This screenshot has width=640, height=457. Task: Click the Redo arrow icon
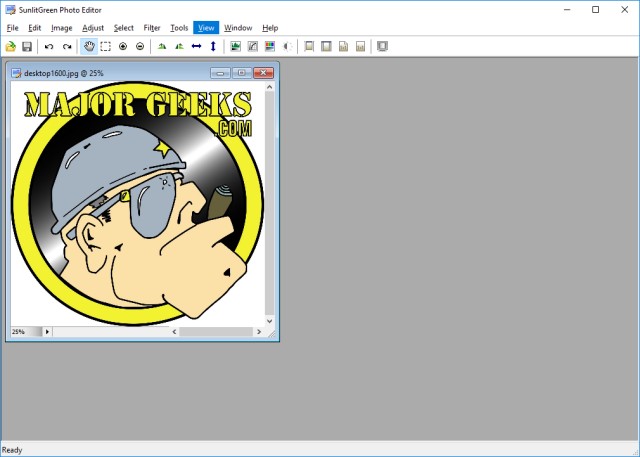point(67,46)
